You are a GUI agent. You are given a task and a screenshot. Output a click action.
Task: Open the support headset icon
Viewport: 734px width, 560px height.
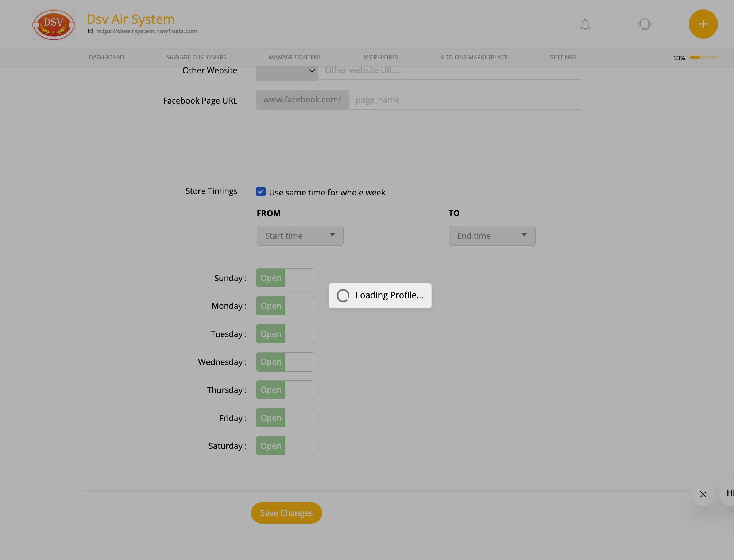[x=644, y=24]
